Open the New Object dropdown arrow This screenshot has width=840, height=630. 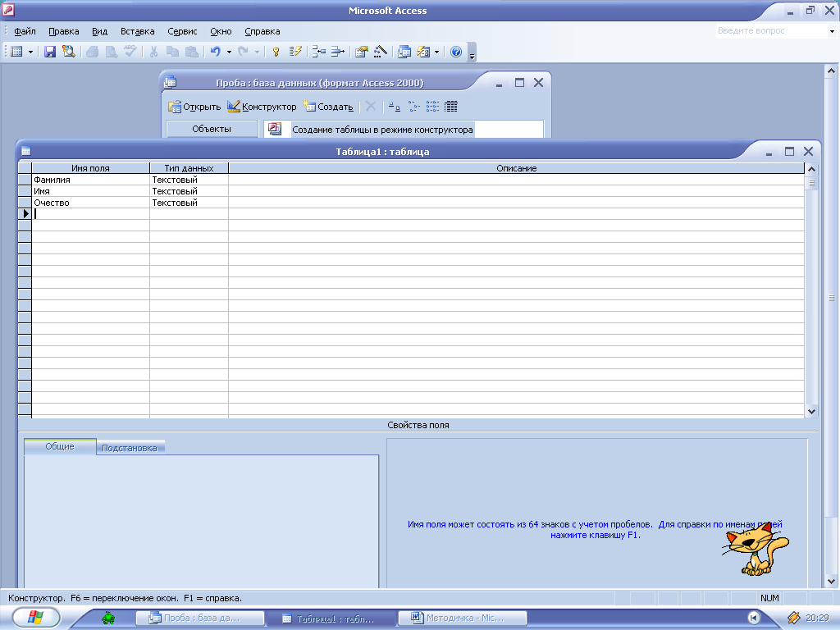(436, 52)
